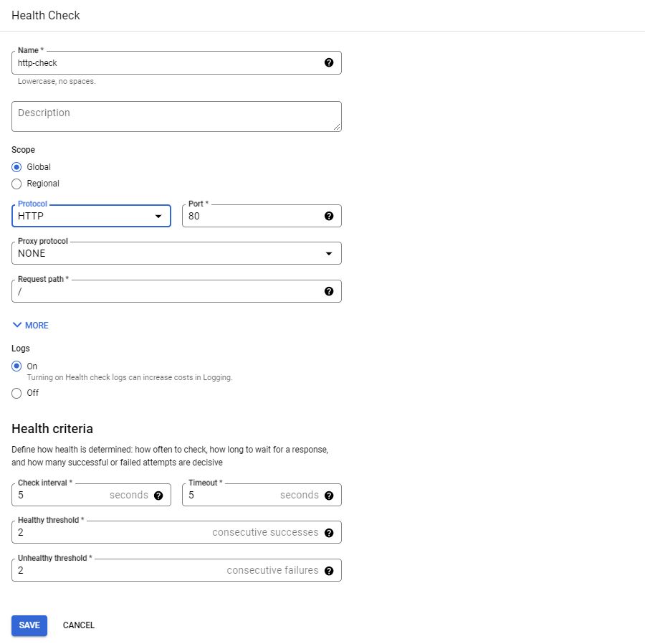The width and height of the screenshot is (645, 644).
Task: Show help for Check interval
Action: point(158,496)
